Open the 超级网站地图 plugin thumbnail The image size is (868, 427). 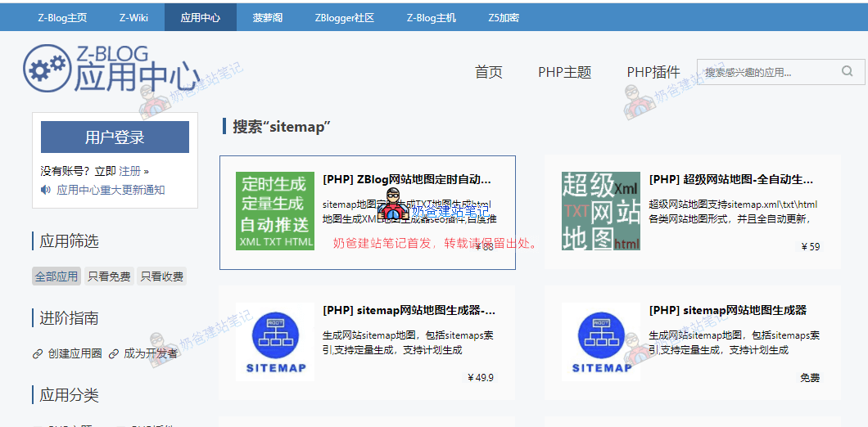pyautogui.click(x=600, y=211)
